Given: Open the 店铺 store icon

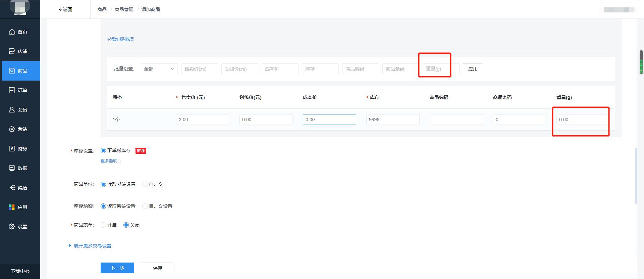Looking at the screenshot, I should 12,51.
